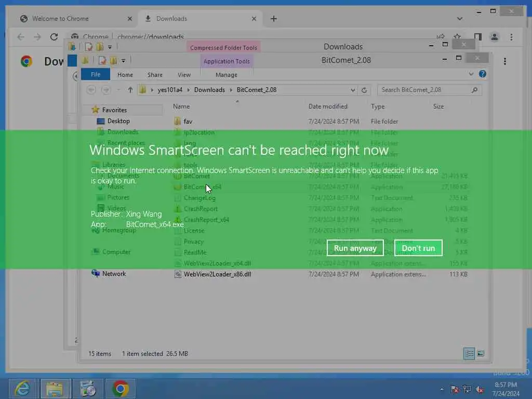The height and width of the screenshot is (399, 532).
Task: Switch to the Welcome to Chrome tab
Action: pyautogui.click(x=60, y=19)
